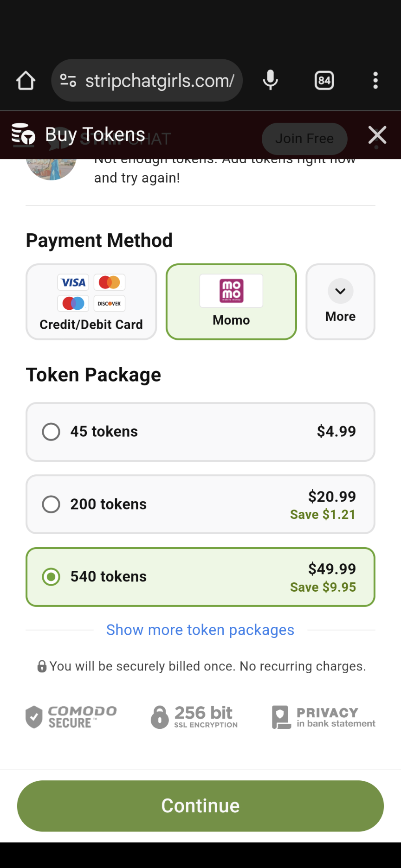Tap the browser home icon
This screenshot has height=868, width=401.
(26, 81)
